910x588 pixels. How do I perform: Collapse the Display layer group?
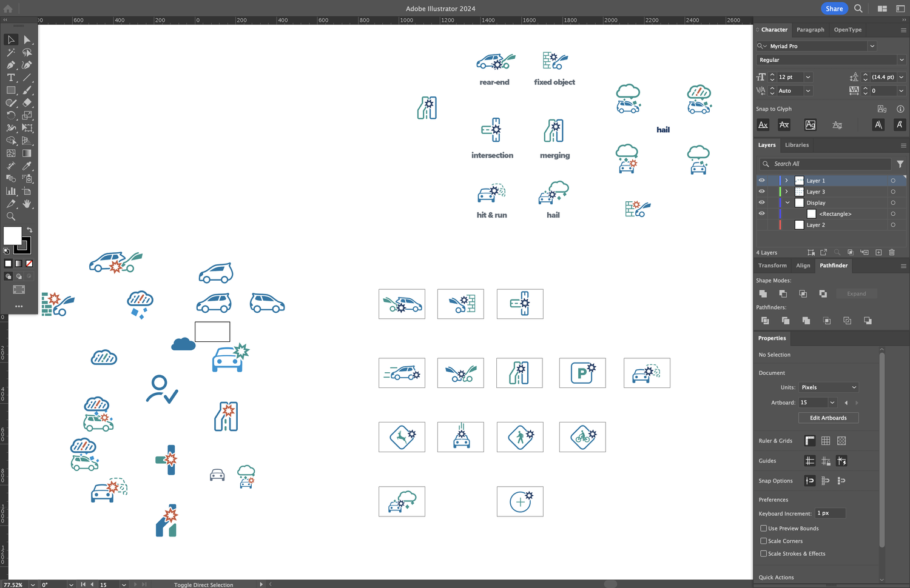[x=787, y=202]
